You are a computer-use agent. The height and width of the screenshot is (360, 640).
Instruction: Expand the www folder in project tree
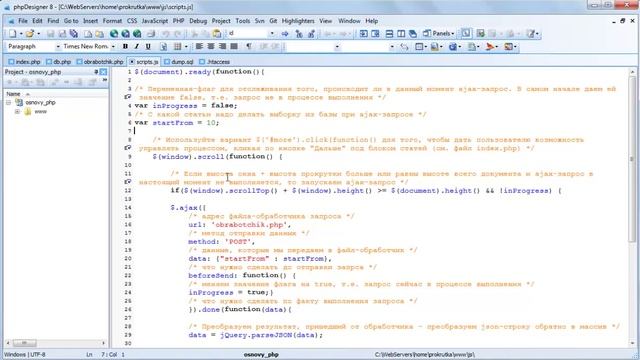17,111
